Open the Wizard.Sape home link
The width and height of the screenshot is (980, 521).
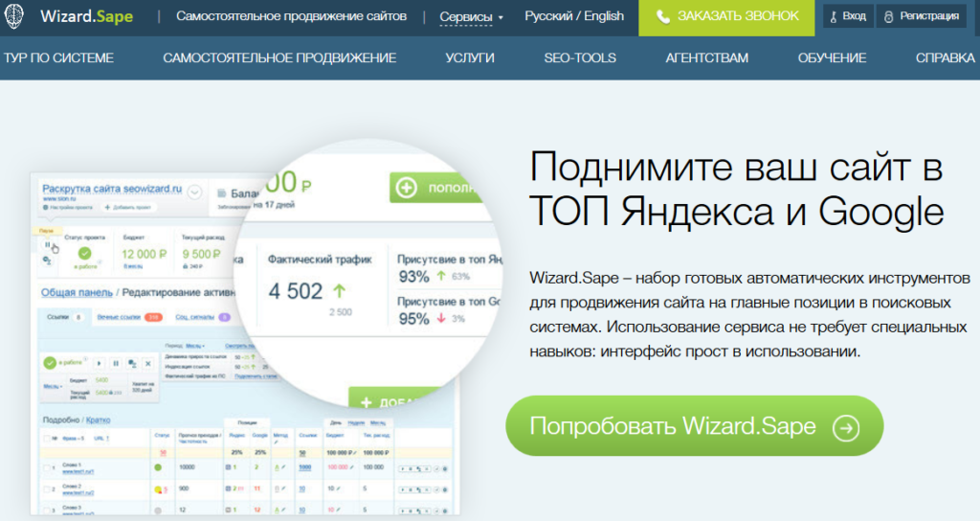point(86,16)
